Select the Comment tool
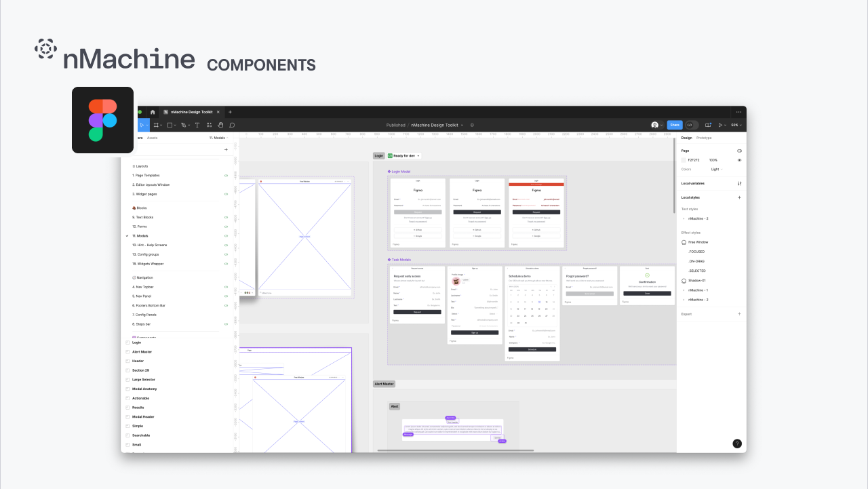The image size is (868, 489). 232,125
